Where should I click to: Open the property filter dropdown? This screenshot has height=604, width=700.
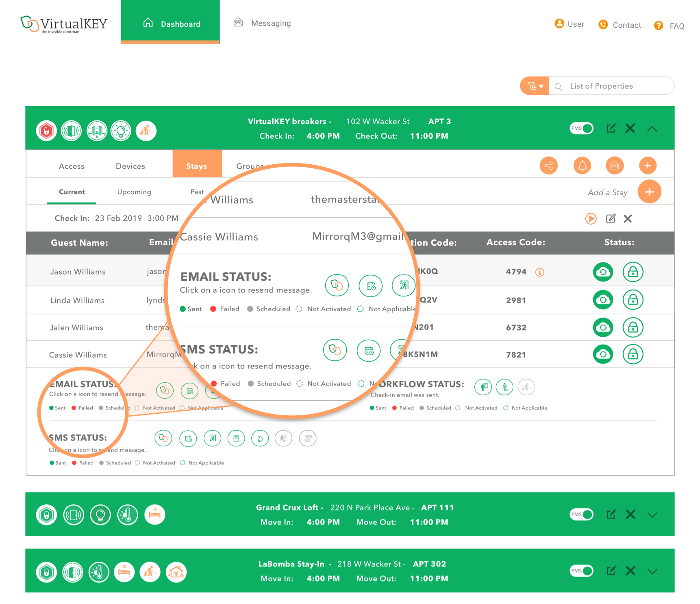click(535, 86)
